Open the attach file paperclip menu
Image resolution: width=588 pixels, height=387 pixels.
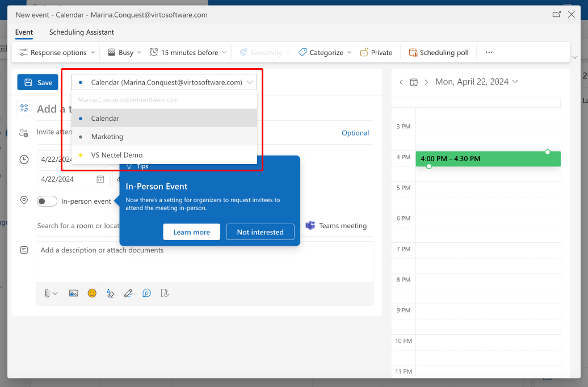(51, 293)
